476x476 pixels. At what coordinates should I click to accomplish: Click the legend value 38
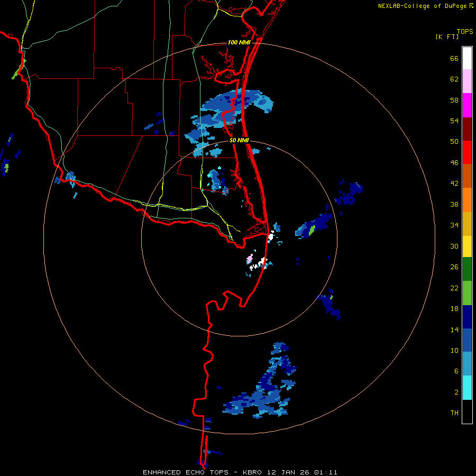pos(454,204)
